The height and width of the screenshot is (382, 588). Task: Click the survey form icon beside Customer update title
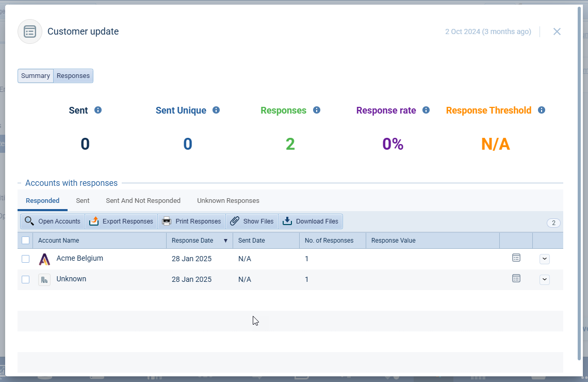click(x=29, y=31)
